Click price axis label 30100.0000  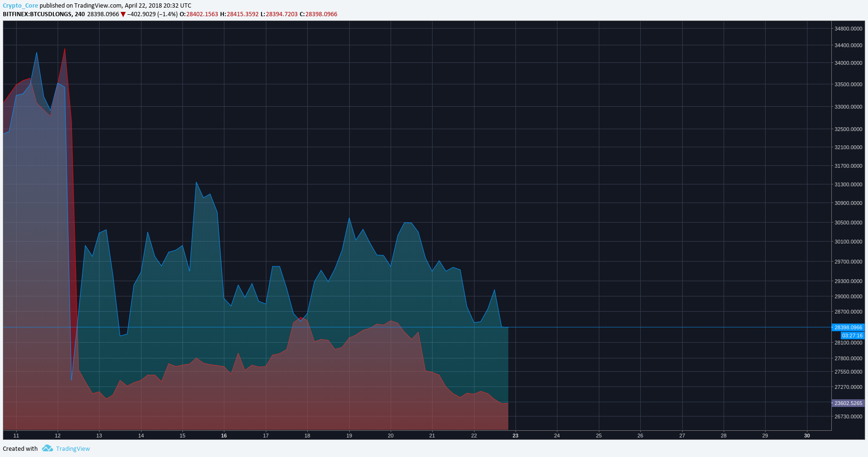click(x=848, y=242)
